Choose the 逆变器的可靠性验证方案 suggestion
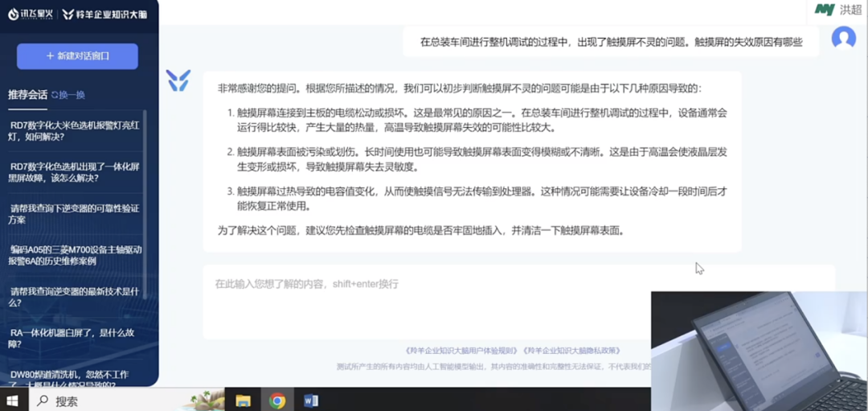This screenshot has width=868, height=411. (x=74, y=213)
